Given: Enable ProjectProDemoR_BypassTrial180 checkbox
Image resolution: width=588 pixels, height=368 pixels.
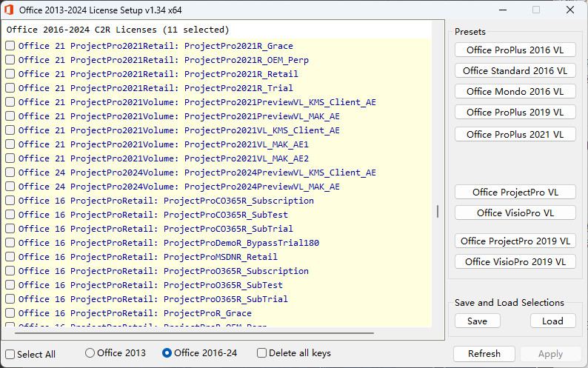Looking at the screenshot, I should click(x=10, y=243).
